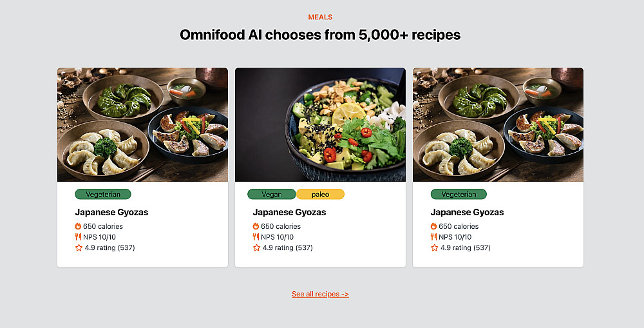Click the star rating icon in third card

pyautogui.click(x=435, y=247)
